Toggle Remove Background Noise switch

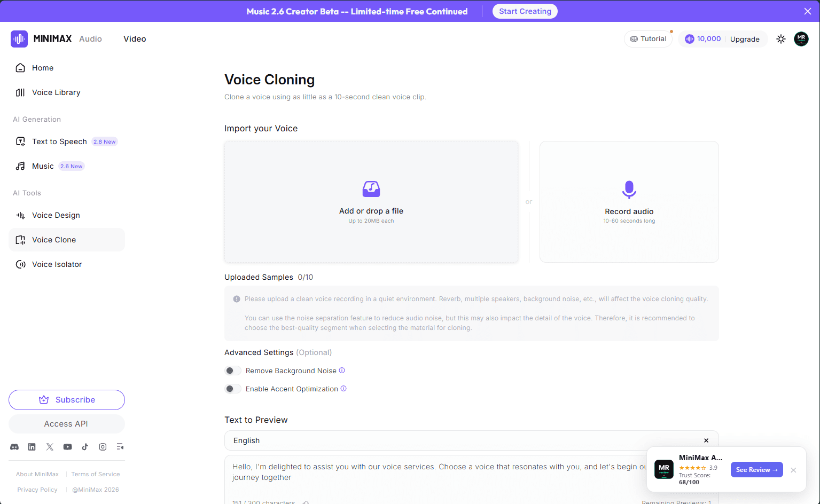233,371
